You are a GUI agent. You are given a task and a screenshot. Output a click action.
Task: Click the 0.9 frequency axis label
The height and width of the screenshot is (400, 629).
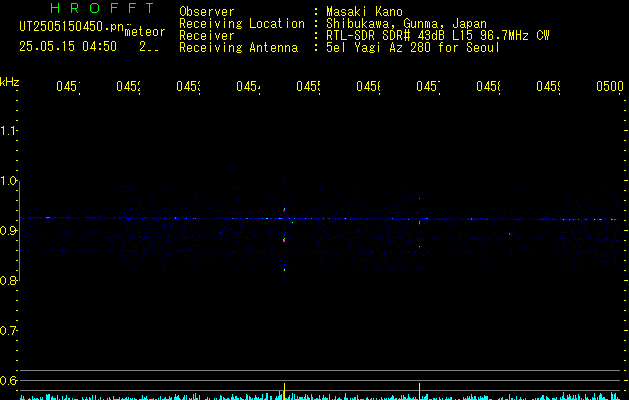click(x=8, y=231)
